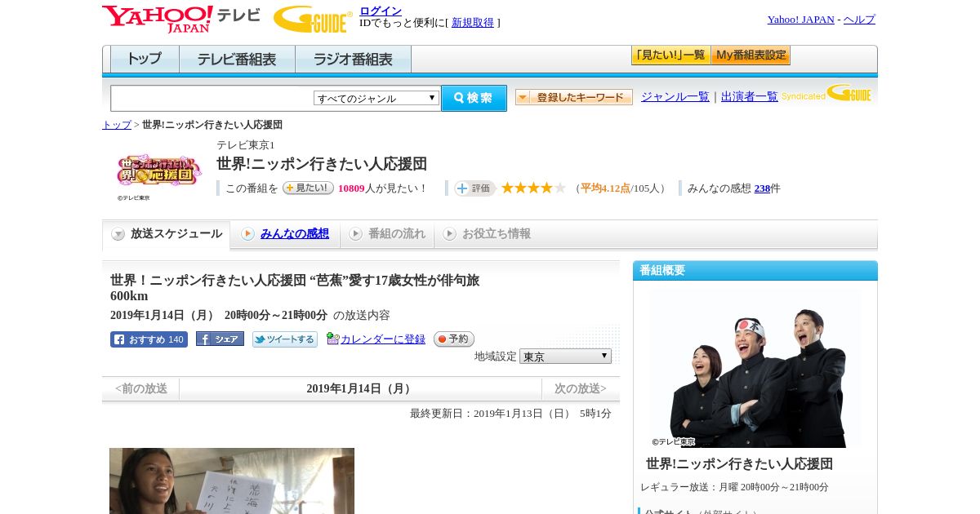Image resolution: width=980 pixels, height=514 pixels.
Task: Open the ログイン link
Action: point(381,11)
